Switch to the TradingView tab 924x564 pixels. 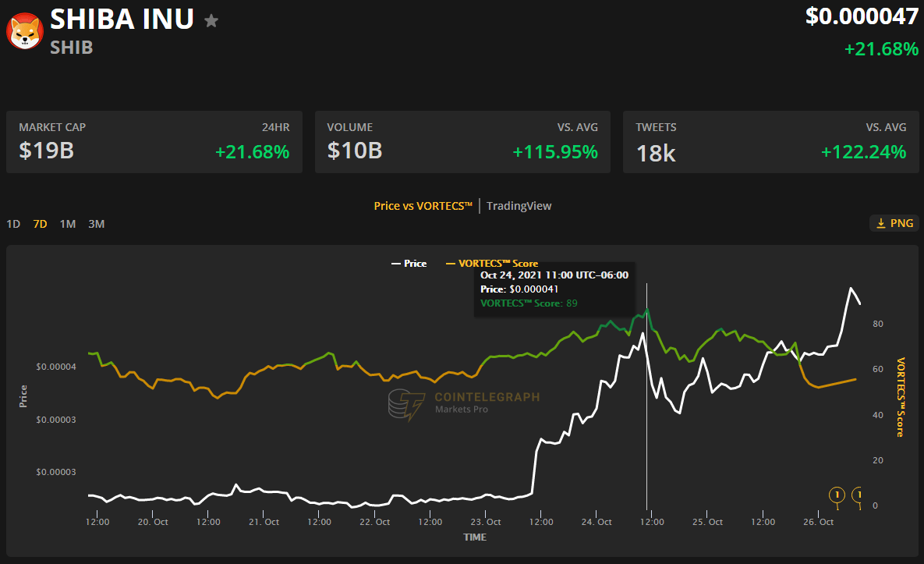click(x=519, y=206)
